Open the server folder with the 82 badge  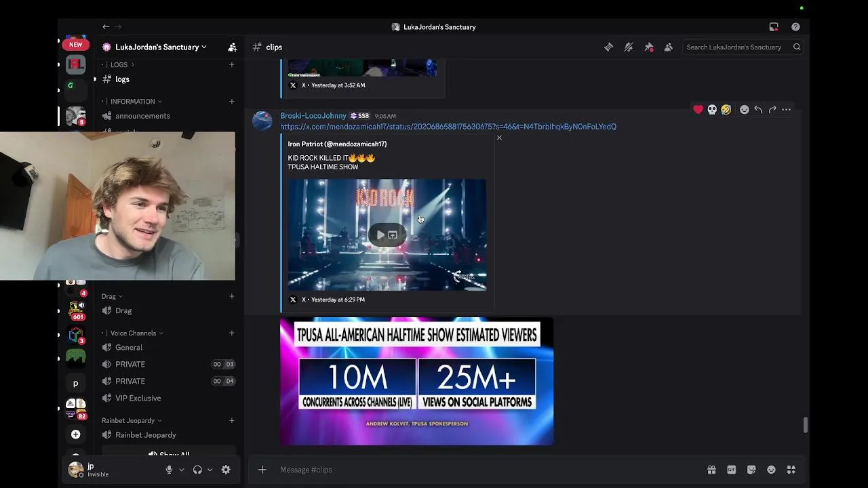76,409
